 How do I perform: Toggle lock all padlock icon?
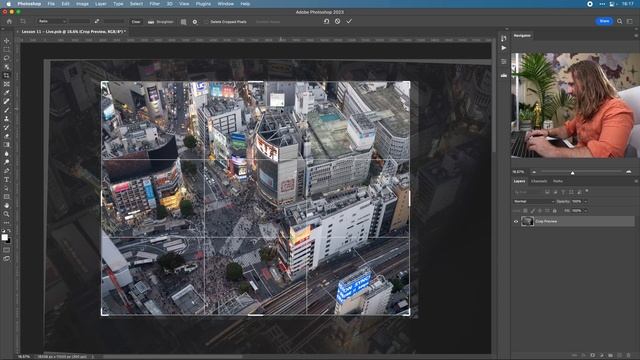click(x=555, y=211)
